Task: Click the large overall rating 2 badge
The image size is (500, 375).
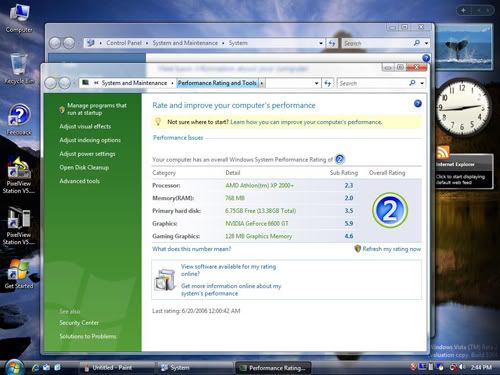Action: coord(390,210)
